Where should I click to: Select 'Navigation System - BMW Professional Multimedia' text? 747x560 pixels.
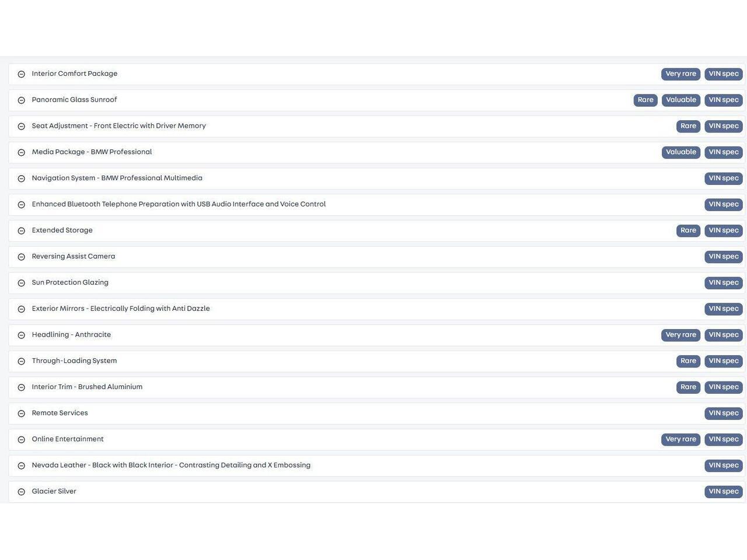pyautogui.click(x=117, y=178)
